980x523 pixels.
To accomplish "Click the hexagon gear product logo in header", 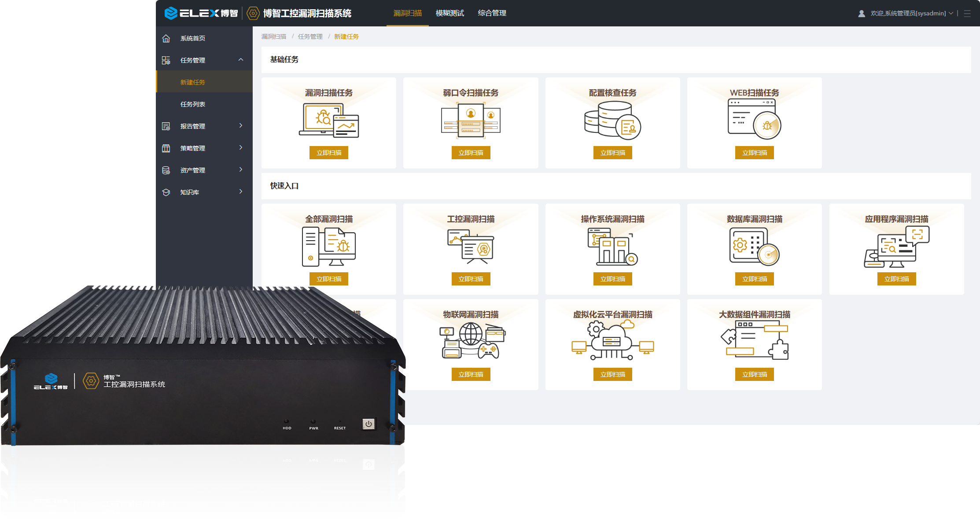I will (x=253, y=13).
